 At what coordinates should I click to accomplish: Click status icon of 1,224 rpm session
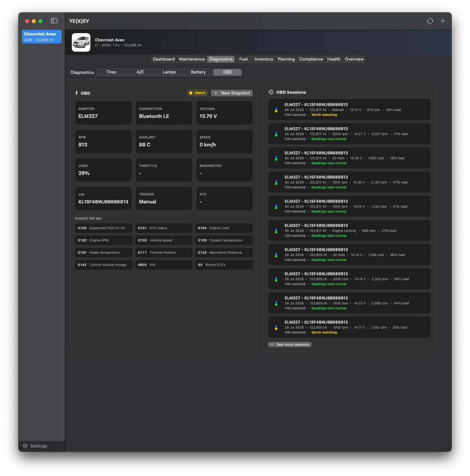[x=276, y=206]
